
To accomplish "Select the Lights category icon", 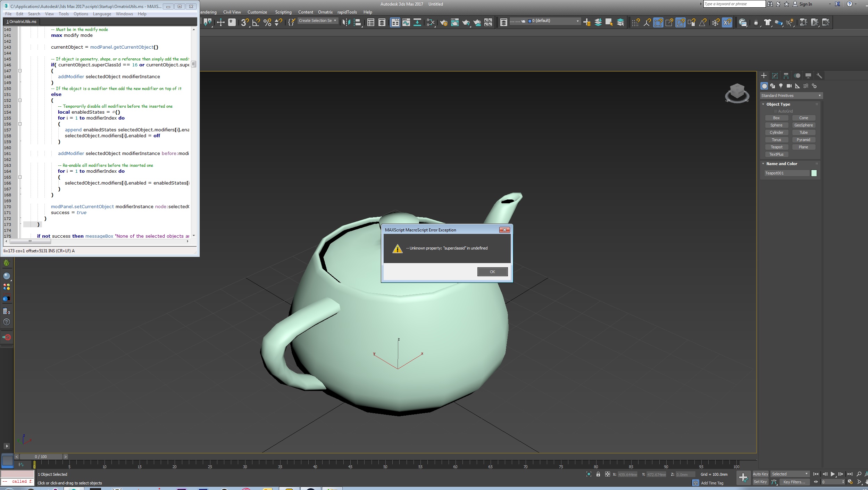I will click(781, 86).
